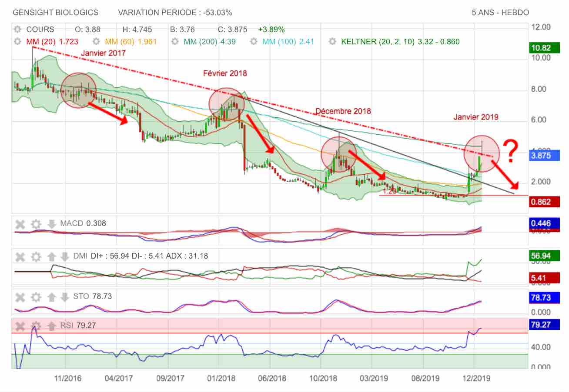The height and width of the screenshot is (392, 569).
Task: Click the open value O: 3.88
Action: (87, 30)
